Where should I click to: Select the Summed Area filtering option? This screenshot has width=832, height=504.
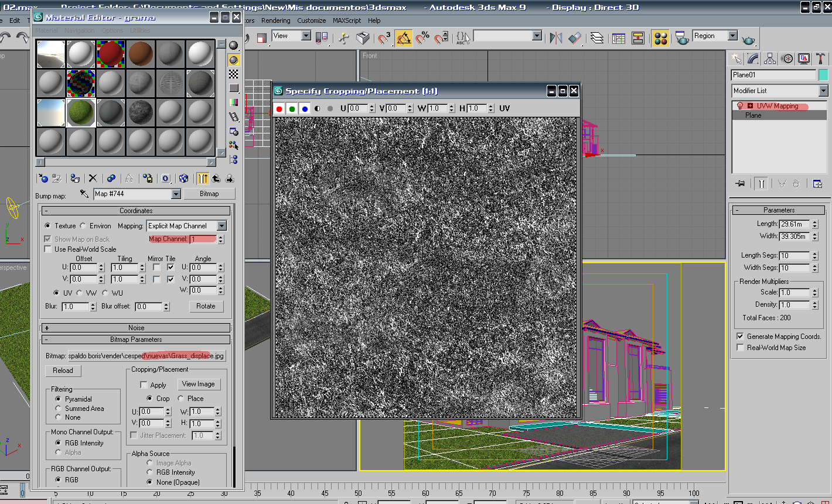pos(58,409)
